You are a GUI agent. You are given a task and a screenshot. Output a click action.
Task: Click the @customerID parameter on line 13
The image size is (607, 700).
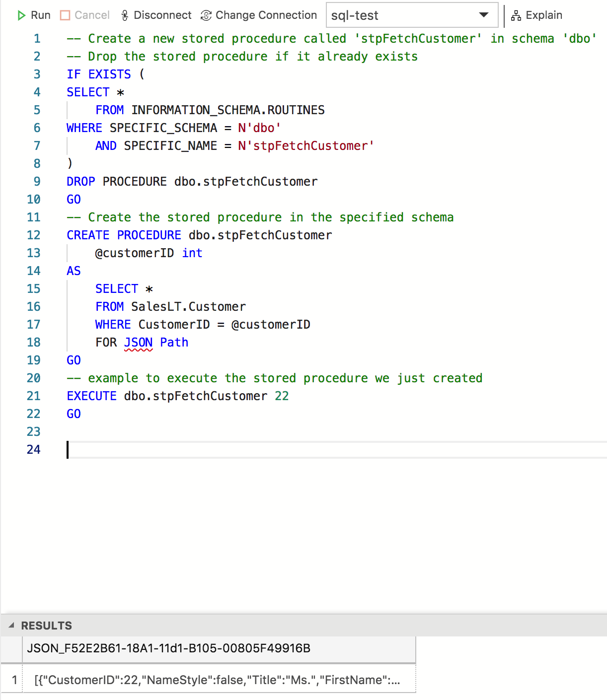[x=135, y=253]
